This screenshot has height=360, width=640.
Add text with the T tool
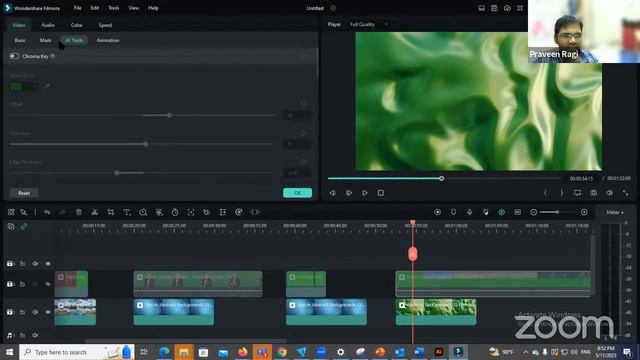(127, 212)
